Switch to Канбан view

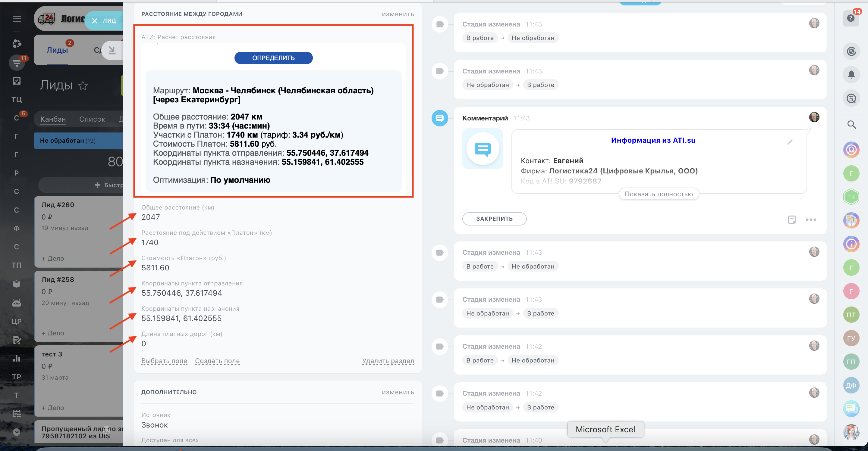point(53,119)
